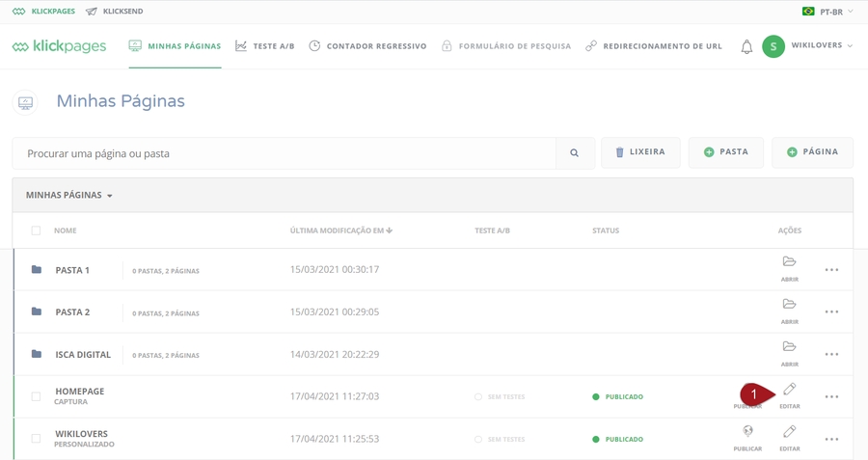Image resolution: width=868 pixels, height=460 pixels.
Task: Tick the select-all checkbox in header
Action: click(x=36, y=231)
